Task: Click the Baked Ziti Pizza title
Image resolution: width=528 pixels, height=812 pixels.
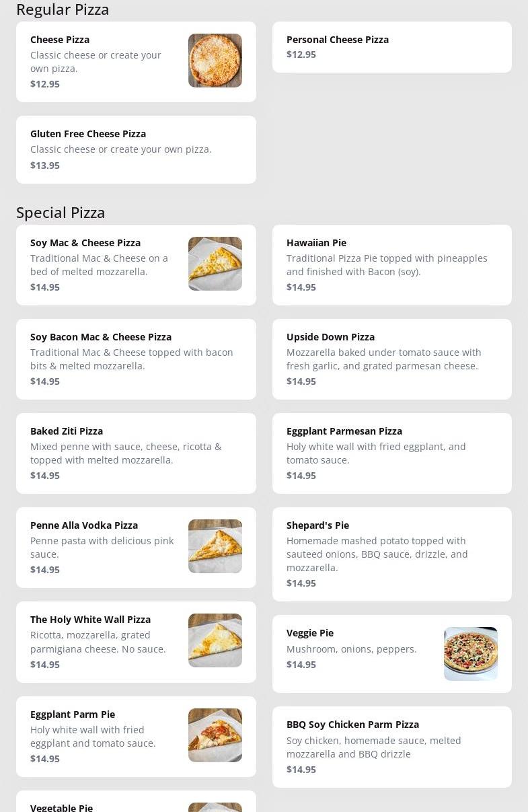Action: (x=67, y=431)
